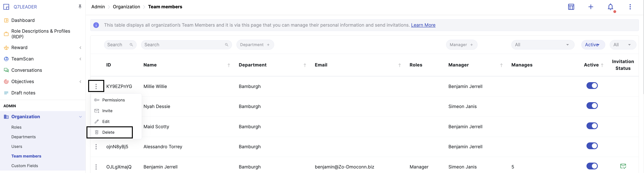Go to Organization breadcrumb
644x173 pixels.
coord(126,7)
